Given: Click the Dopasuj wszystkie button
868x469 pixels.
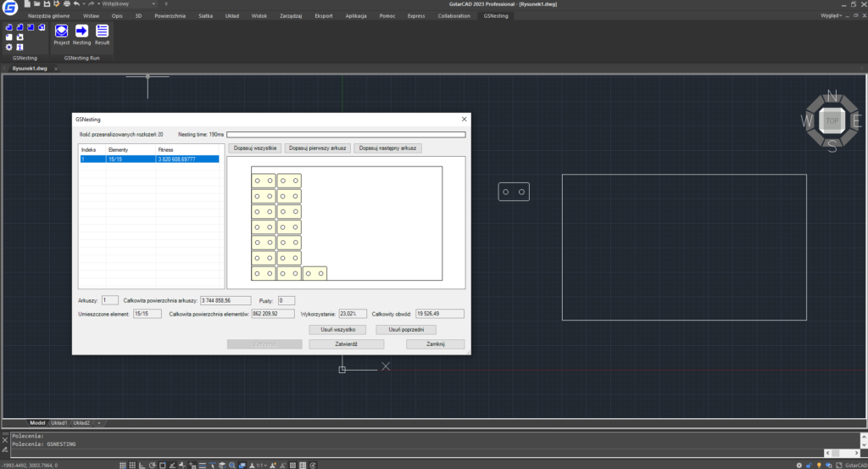Looking at the screenshot, I should point(254,148).
